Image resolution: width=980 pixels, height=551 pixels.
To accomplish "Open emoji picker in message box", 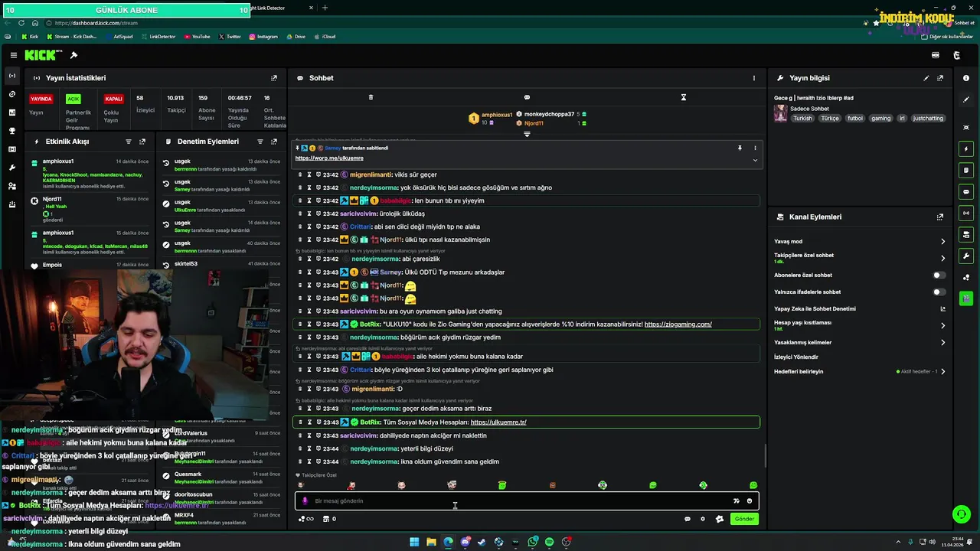I will pyautogui.click(x=750, y=501).
